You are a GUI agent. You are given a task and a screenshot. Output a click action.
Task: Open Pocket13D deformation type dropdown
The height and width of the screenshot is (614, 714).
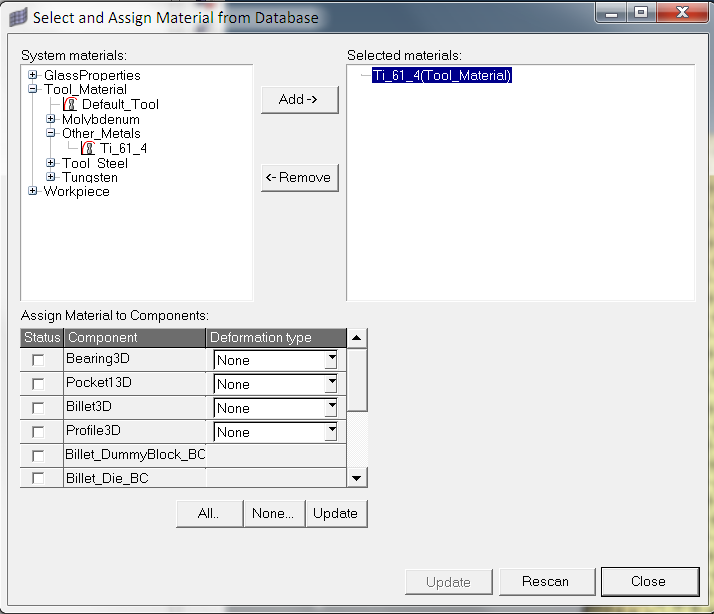pyautogui.click(x=332, y=384)
